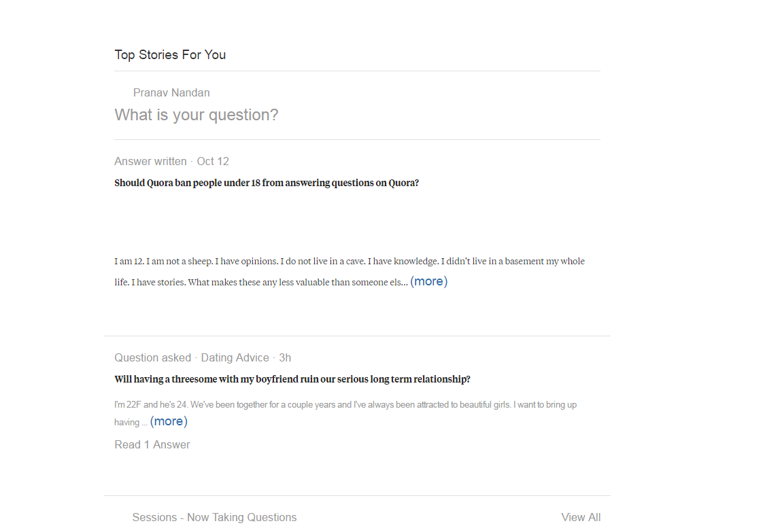The height and width of the screenshot is (532, 763).
Task: Expand the answer with the '(more)' link
Action: point(429,281)
